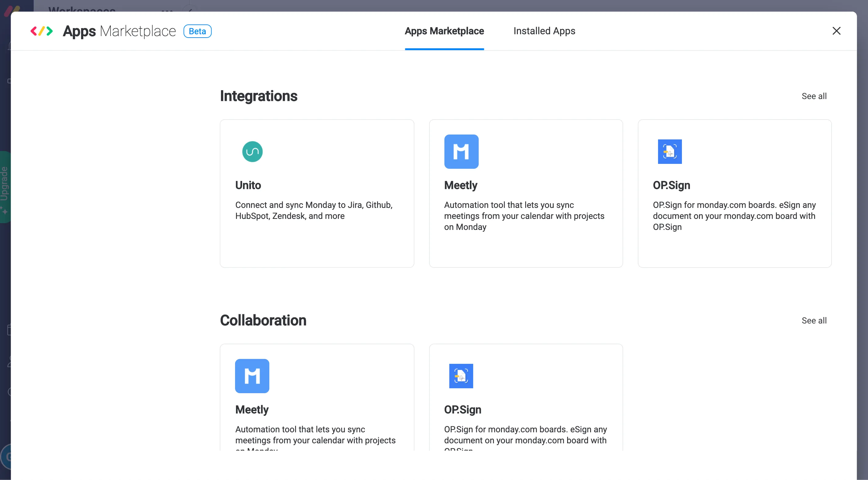Click the Unito description text

[313, 210]
